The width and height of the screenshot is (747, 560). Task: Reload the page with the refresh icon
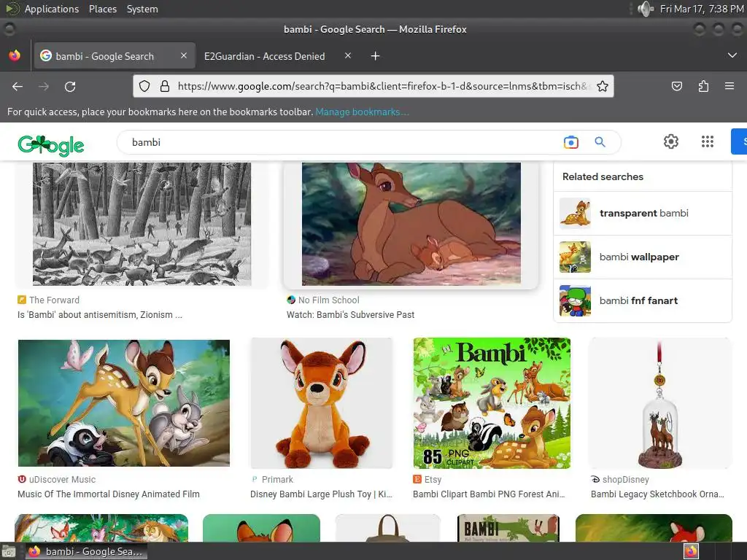70,86
